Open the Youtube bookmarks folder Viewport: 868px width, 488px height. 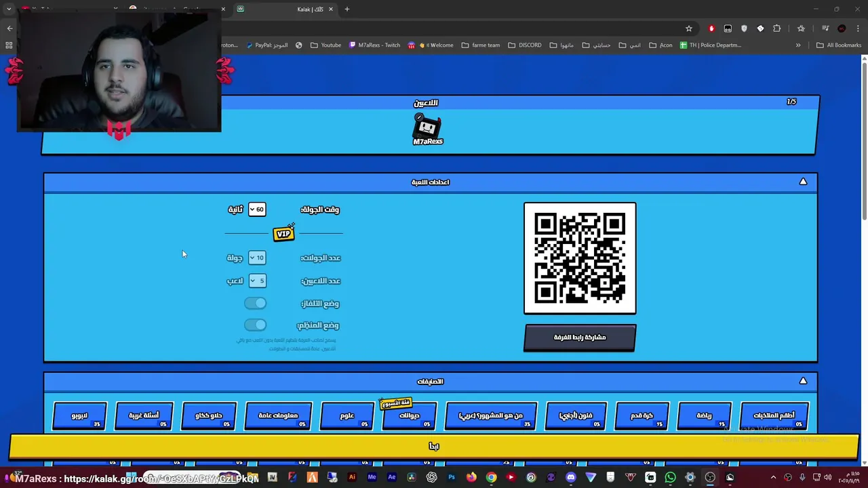(325, 45)
